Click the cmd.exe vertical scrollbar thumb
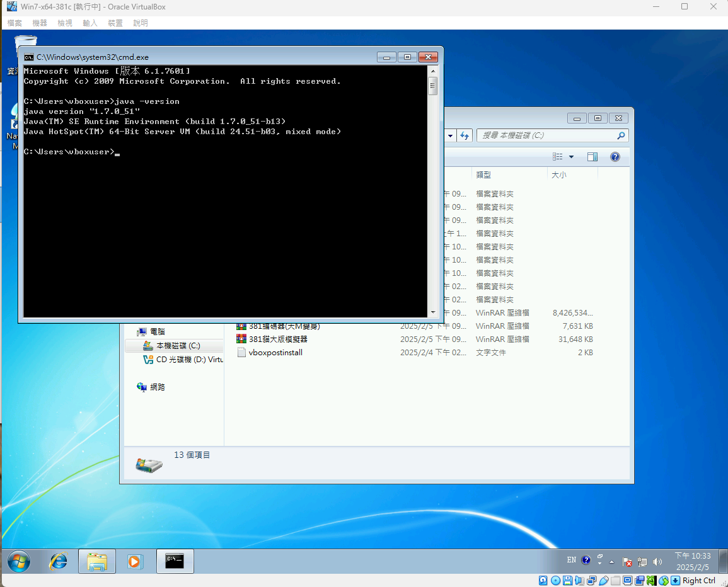 [x=433, y=86]
